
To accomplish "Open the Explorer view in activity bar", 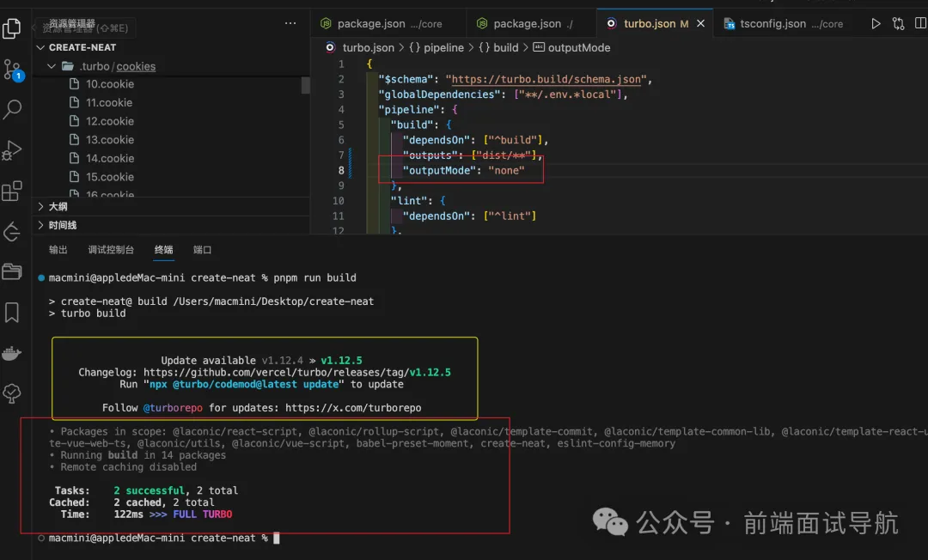I will 12,28.
